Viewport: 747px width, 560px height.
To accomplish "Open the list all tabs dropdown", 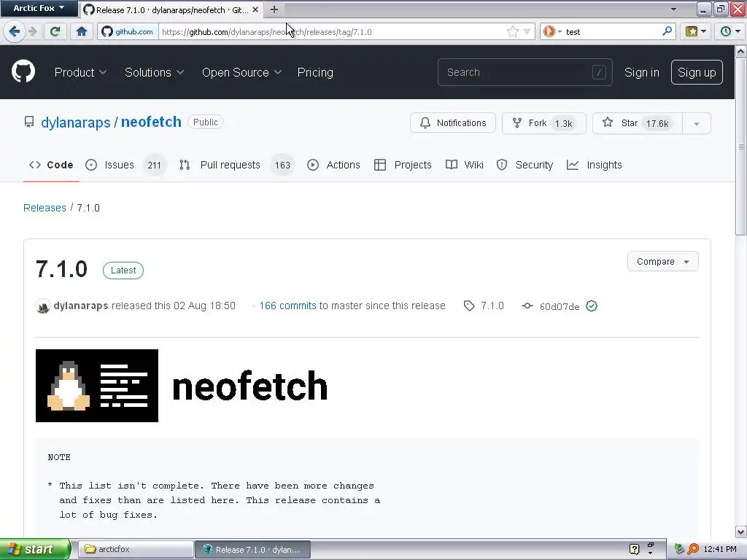I will coord(673,9).
